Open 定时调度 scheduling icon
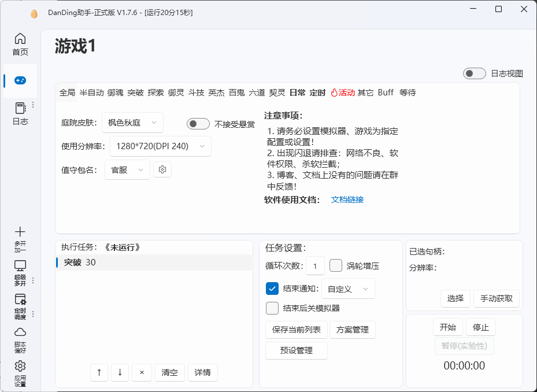 point(20,299)
